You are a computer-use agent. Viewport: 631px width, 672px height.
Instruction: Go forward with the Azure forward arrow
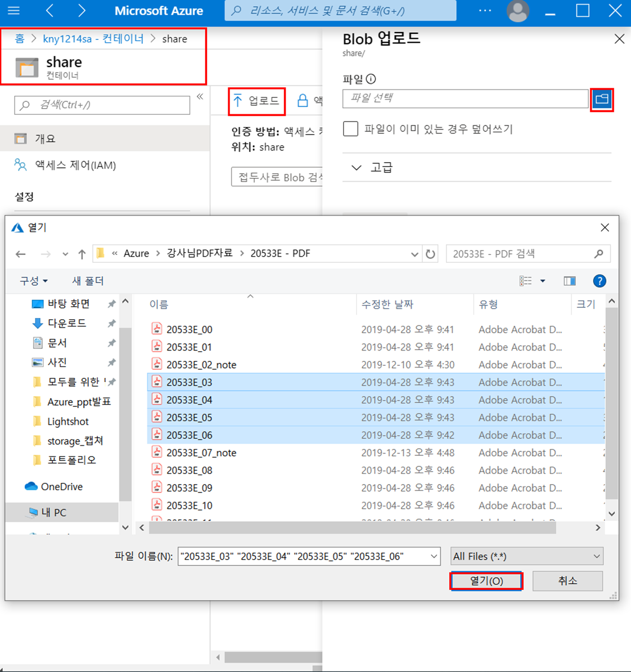coord(82,10)
